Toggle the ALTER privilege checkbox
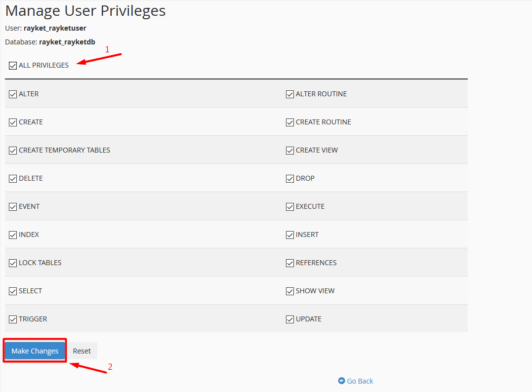Viewport: 532px width, 392px height. point(13,94)
